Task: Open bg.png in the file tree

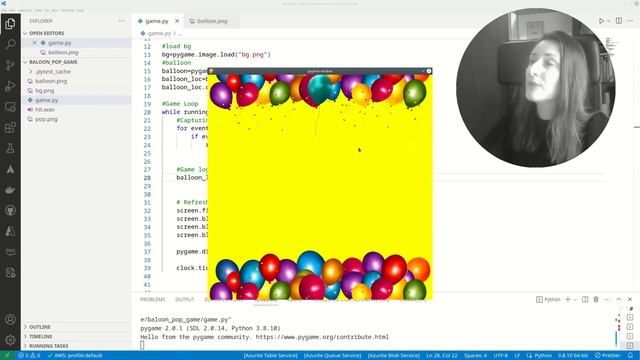Action: click(44, 91)
